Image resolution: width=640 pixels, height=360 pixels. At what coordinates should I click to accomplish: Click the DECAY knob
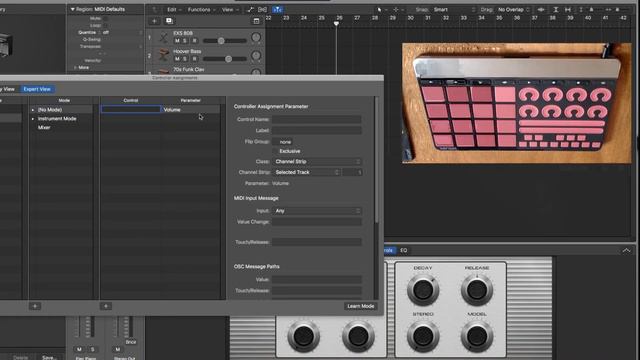coord(423,290)
